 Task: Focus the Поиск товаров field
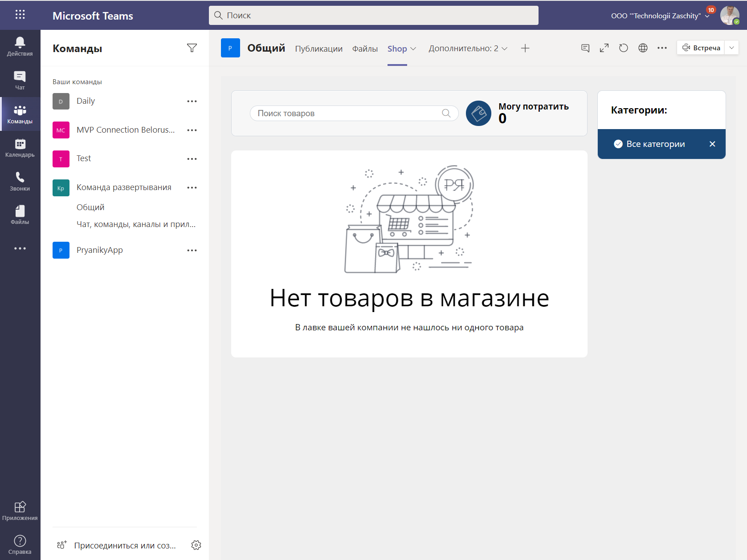(x=354, y=113)
